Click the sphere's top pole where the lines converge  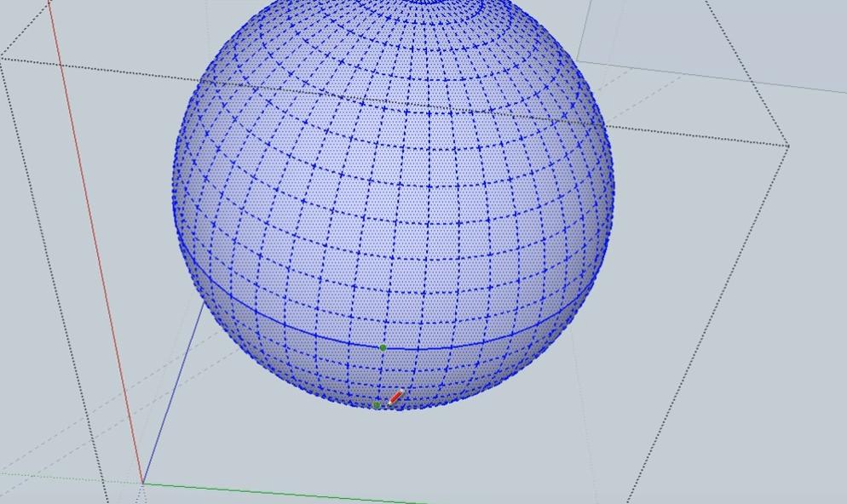point(436,1)
